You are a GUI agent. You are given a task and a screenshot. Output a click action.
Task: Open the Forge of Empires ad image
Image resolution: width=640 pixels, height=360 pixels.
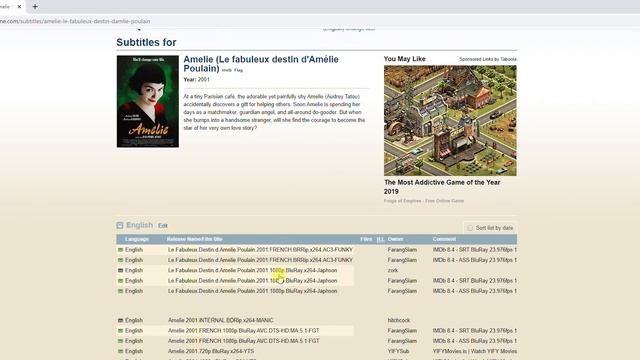tap(450, 121)
